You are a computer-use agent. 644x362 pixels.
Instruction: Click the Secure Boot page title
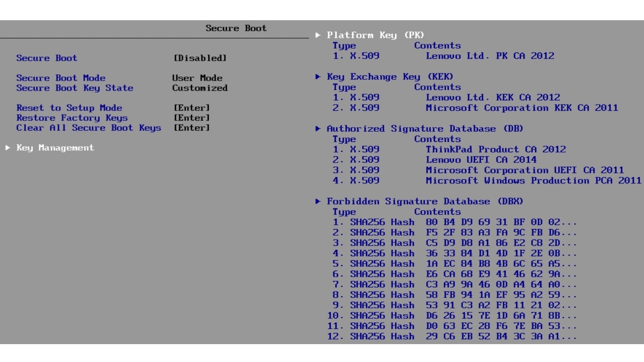point(236,28)
